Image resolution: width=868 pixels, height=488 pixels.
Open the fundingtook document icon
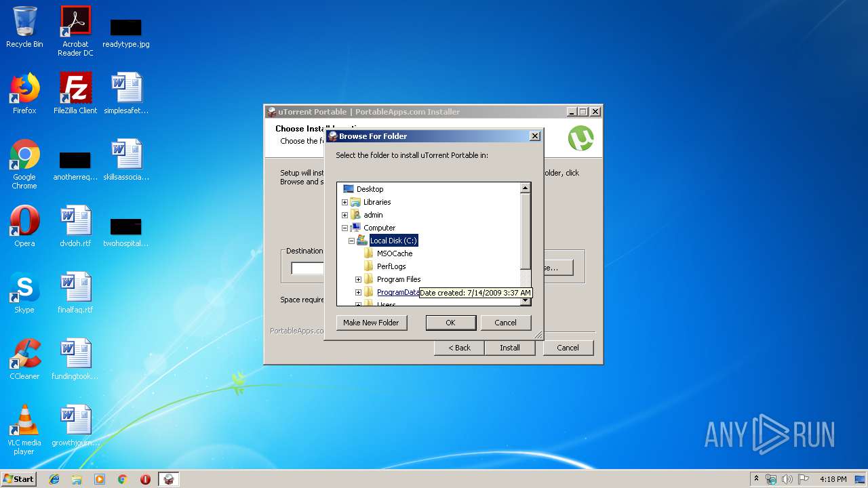point(75,359)
